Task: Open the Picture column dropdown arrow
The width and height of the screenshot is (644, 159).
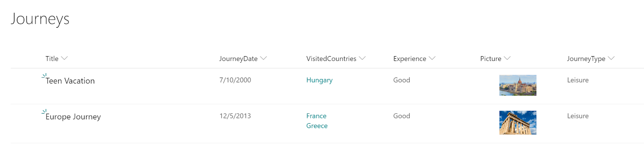Action: [x=507, y=58]
